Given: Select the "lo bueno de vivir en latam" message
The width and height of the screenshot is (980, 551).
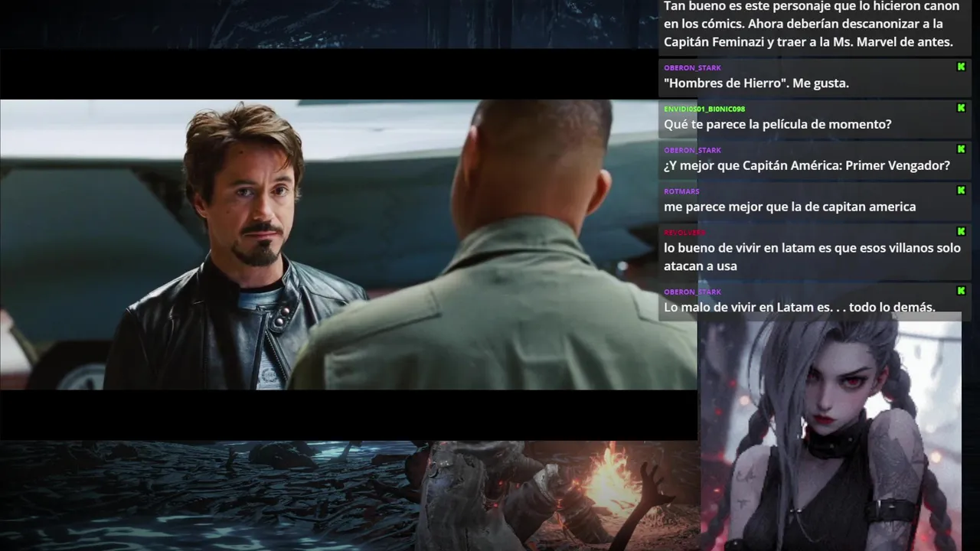Looking at the screenshot, I should click(812, 258).
